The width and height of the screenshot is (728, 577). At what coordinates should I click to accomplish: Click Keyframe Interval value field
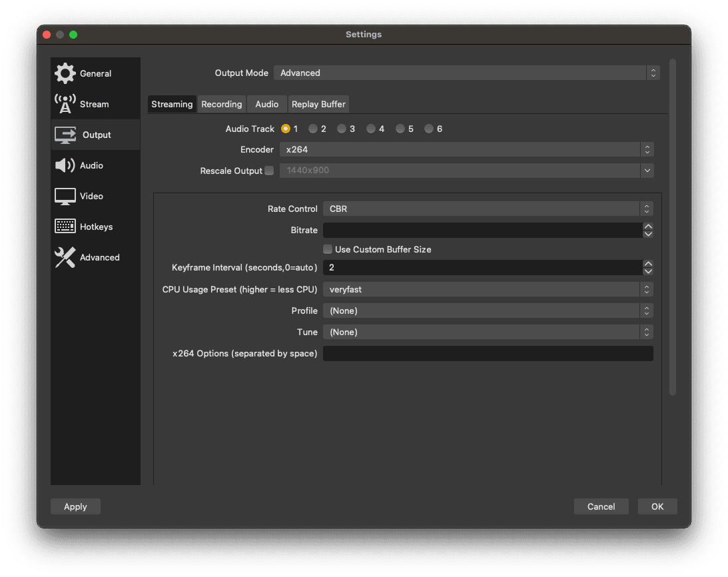(483, 268)
